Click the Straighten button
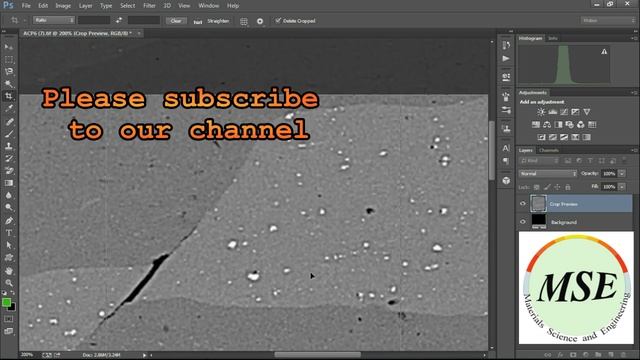This screenshot has height=360, width=640. click(218, 21)
